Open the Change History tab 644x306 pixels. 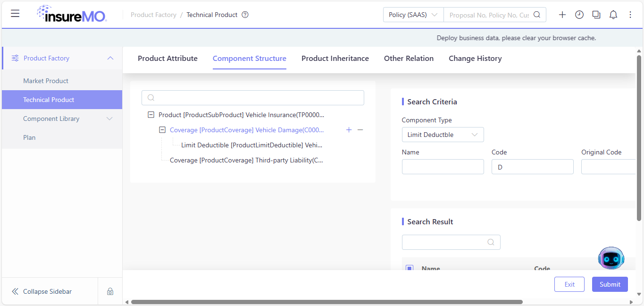click(475, 59)
